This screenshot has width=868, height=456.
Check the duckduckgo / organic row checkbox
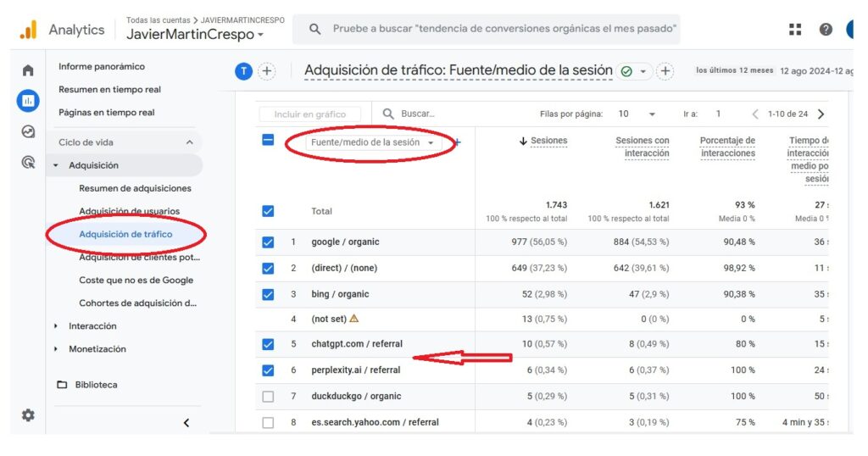(x=268, y=397)
